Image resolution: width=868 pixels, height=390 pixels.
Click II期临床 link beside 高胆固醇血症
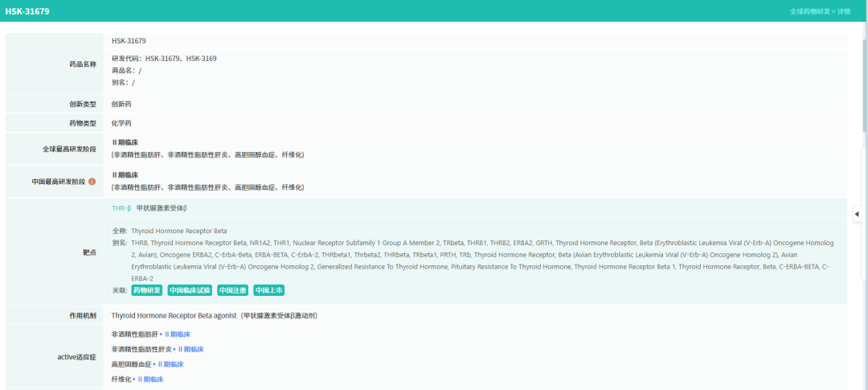click(170, 364)
